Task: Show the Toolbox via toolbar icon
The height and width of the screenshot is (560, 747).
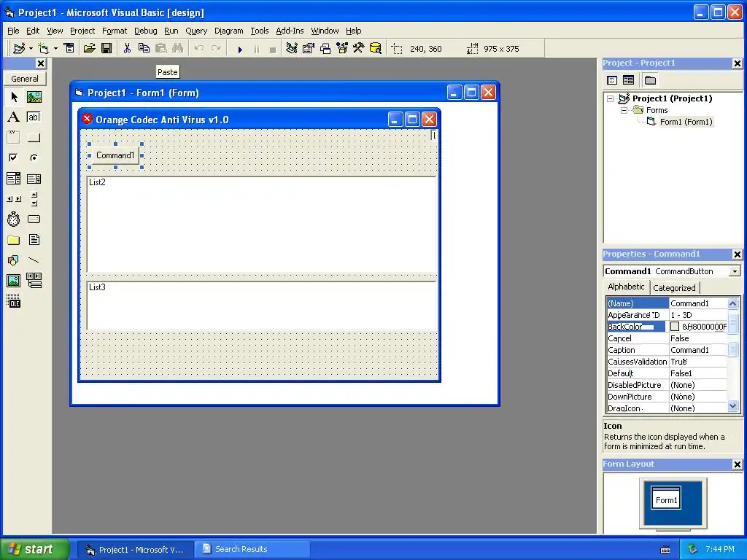Action: (x=359, y=49)
